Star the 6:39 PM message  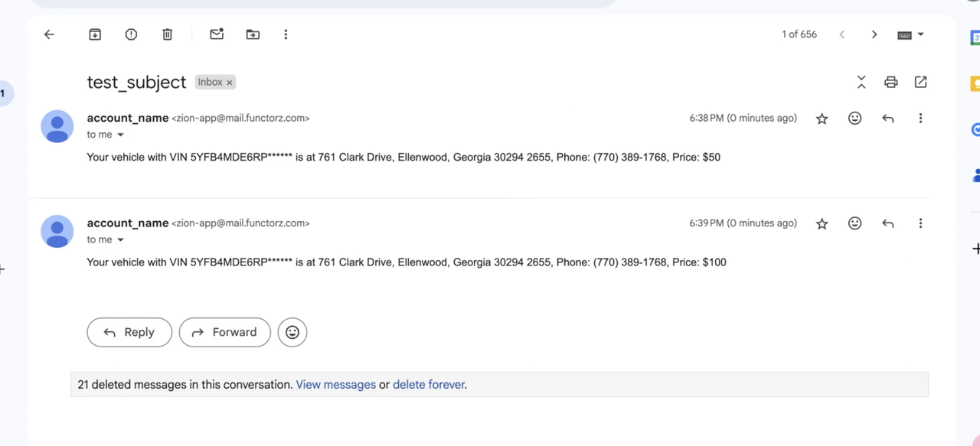822,223
